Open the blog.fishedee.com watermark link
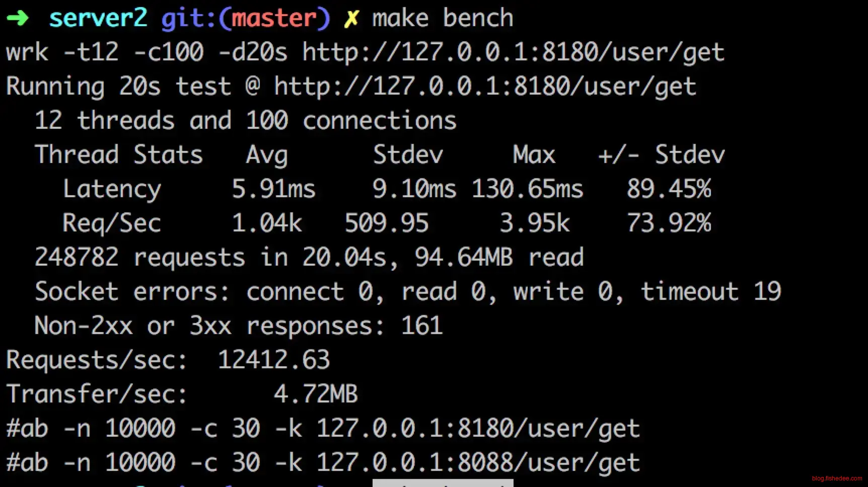The height and width of the screenshot is (487, 868). tap(837, 478)
